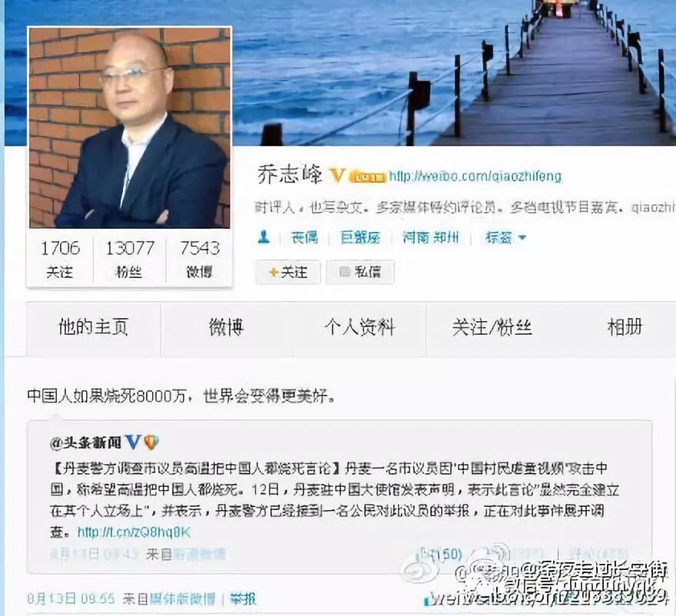Report the post with the 举报 link
The image size is (676, 616).
point(243,599)
